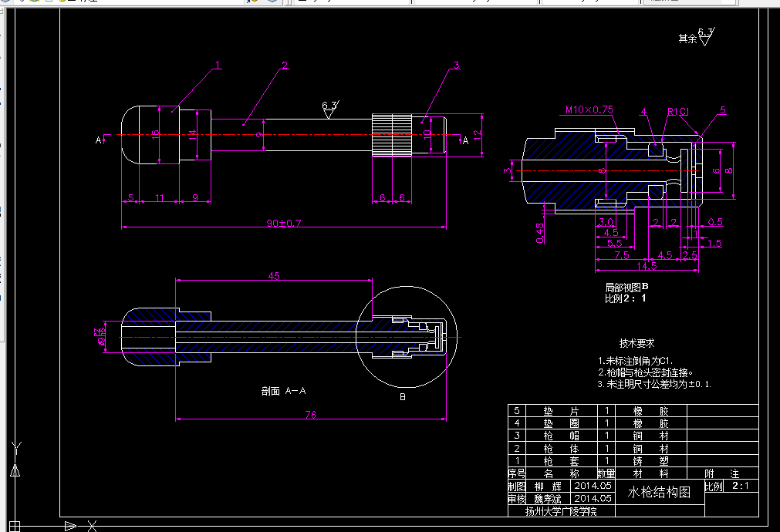
Task: Click the 枪套 cell in parts list
Action: coord(561,461)
